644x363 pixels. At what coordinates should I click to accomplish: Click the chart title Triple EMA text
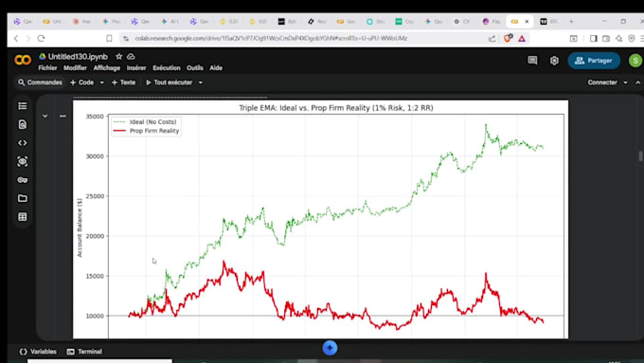pyautogui.click(x=336, y=108)
